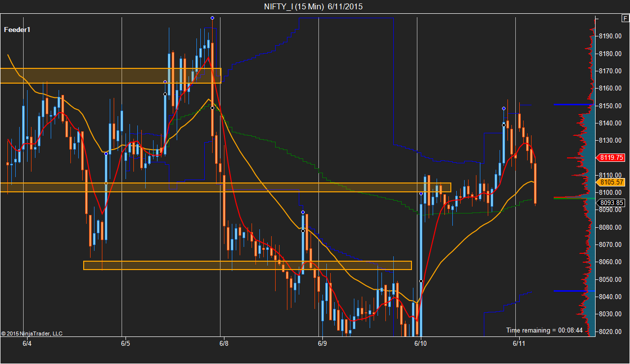The height and width of the screenshot is (364, 630).
Task: Select the middle orange zone rectangle near 8100
Action: 225,187
